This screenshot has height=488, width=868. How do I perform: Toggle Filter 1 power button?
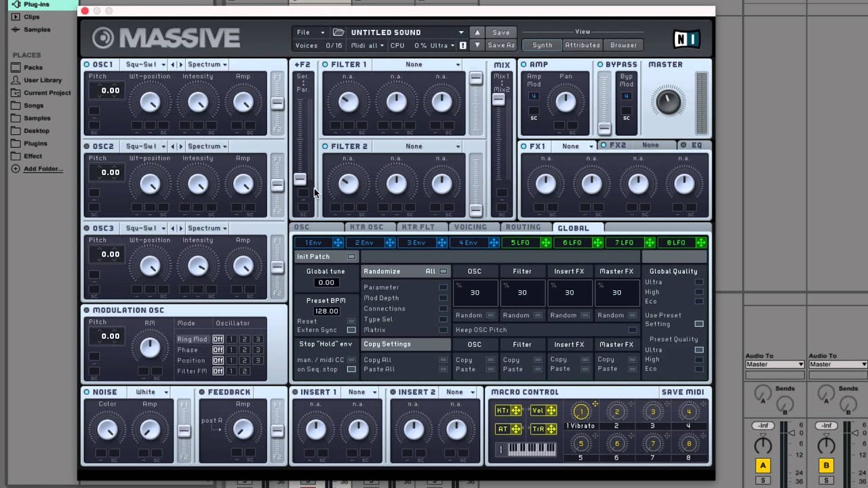(x=325, y=64)
